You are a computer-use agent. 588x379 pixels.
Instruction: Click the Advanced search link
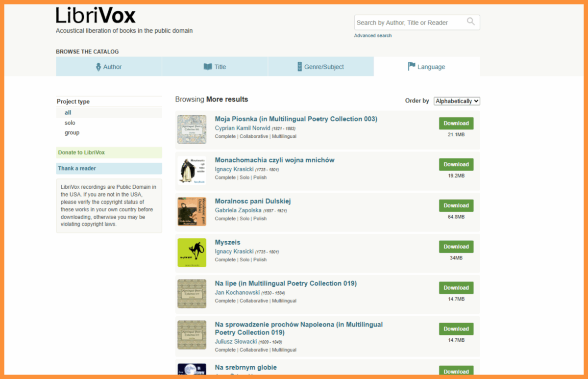tap(373, 35)
